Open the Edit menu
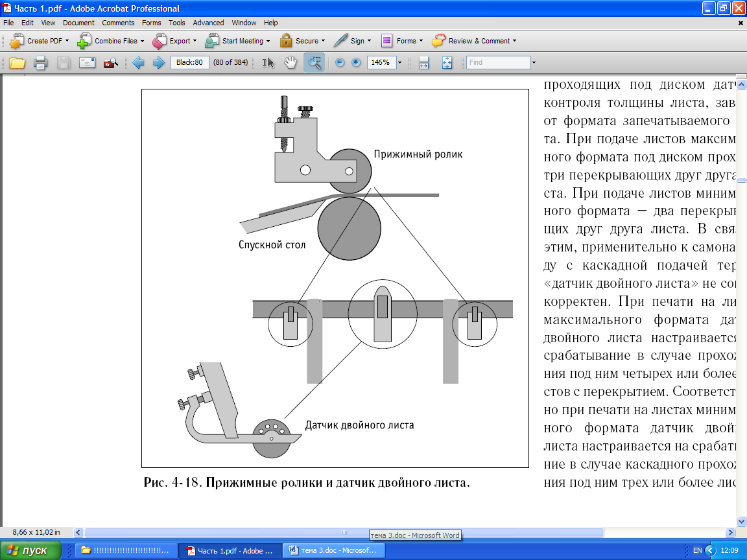 27,23
